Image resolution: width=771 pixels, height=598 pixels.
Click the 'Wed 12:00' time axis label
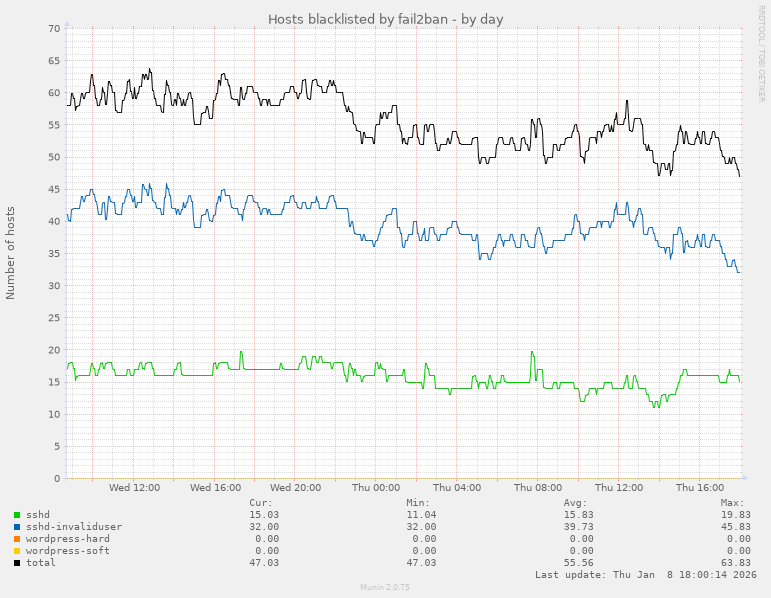pos(134,488)
